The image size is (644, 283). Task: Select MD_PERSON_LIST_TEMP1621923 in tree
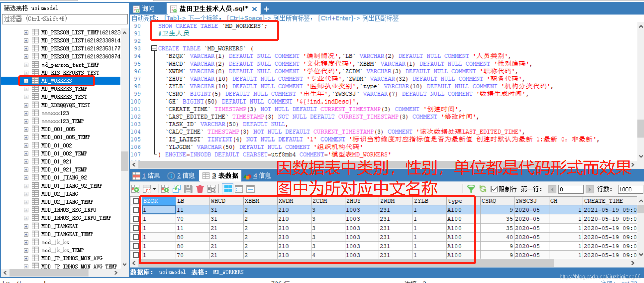81,32
